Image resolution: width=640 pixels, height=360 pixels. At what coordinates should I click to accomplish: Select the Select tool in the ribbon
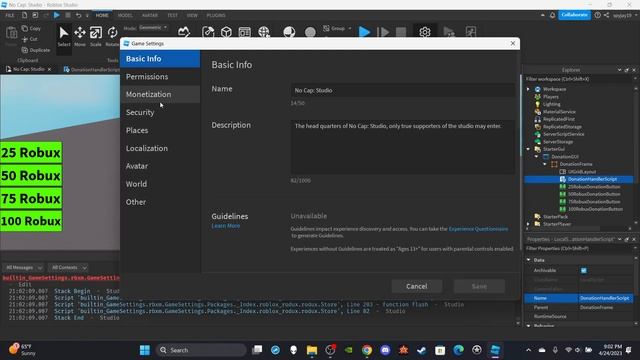point(64,36)
